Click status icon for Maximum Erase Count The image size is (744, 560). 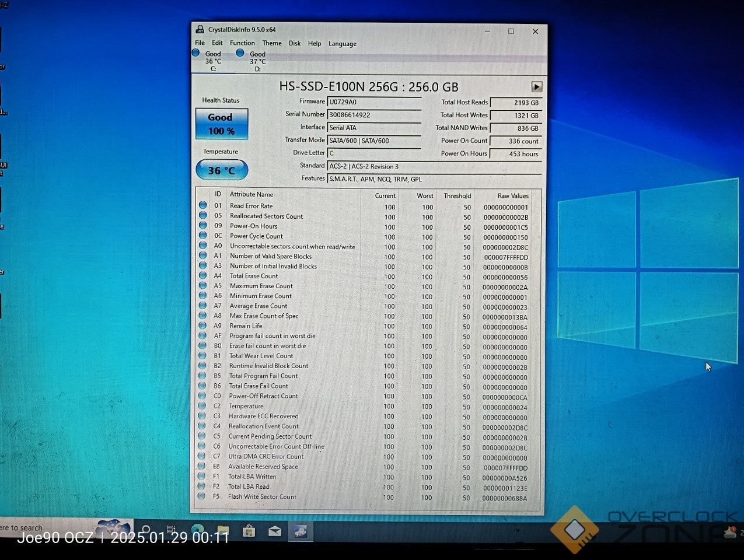point(203,285)
